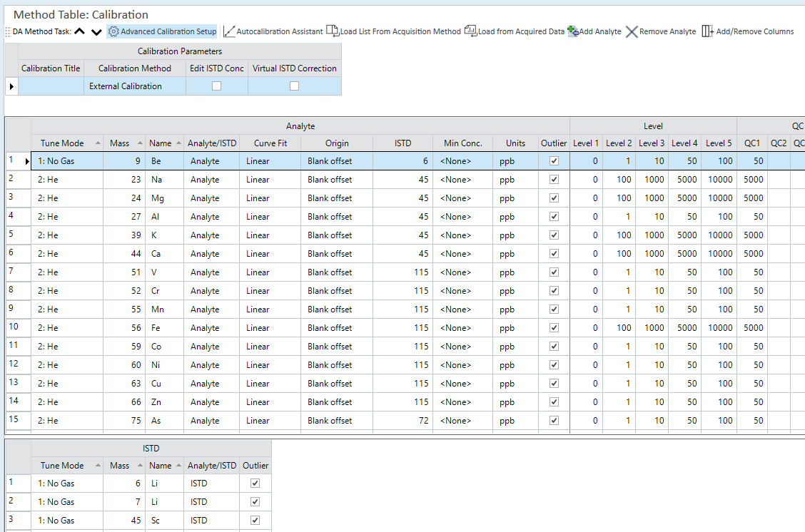The width and height of the screenshot is (805, 532).
Task: Select analyte row 12 header
Action: click(x=18, y=364)
